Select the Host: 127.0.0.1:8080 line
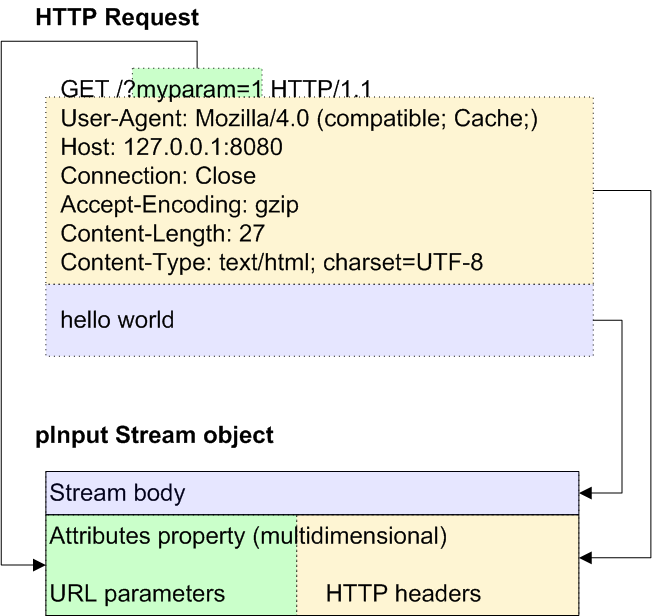The height and width of the screenshot is (616, 652). click(171, 148)
